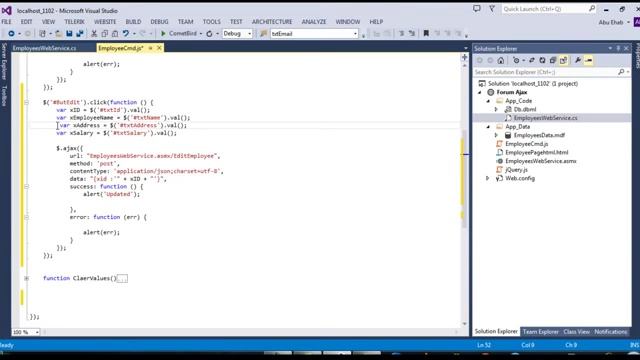Switch to EmployeesWebService.cs editor tab
This screenshot has height=360, width=640.
(x=44, y=48)
